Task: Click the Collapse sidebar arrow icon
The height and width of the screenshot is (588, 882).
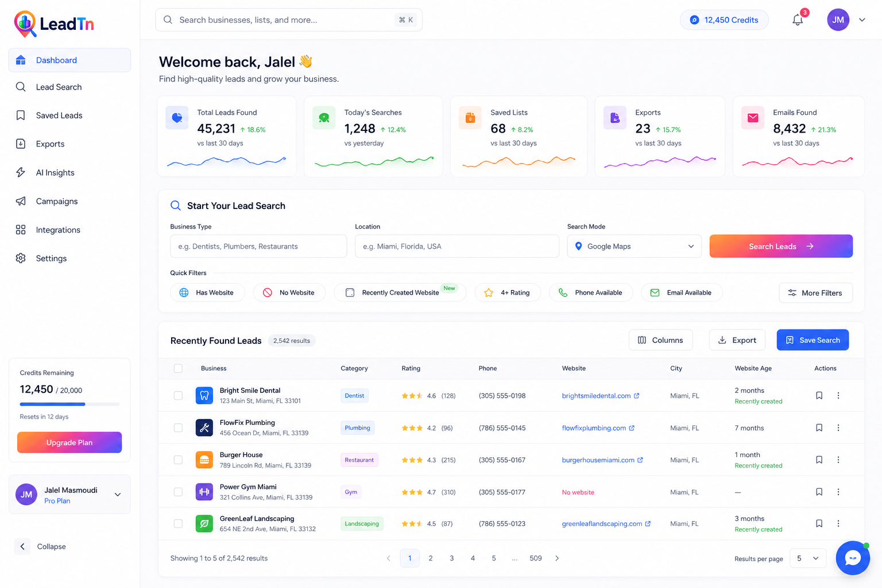Action: pyautogui.click(x=22, y=546)
